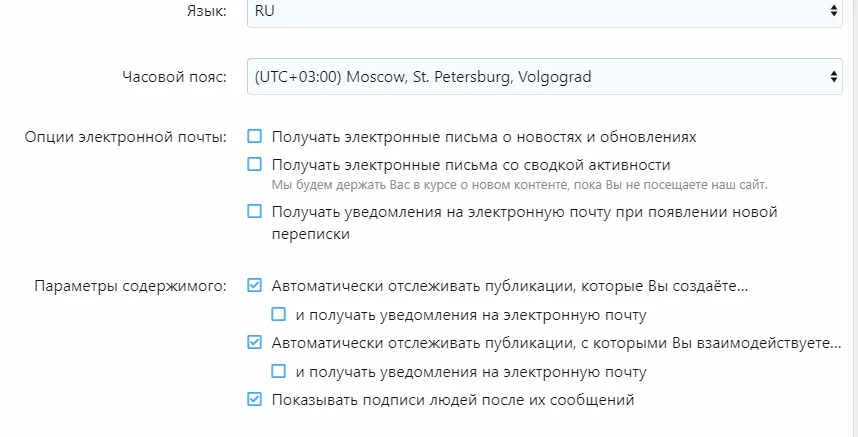
Task: Check email notification box under created-content following
Action: (279, 315)
